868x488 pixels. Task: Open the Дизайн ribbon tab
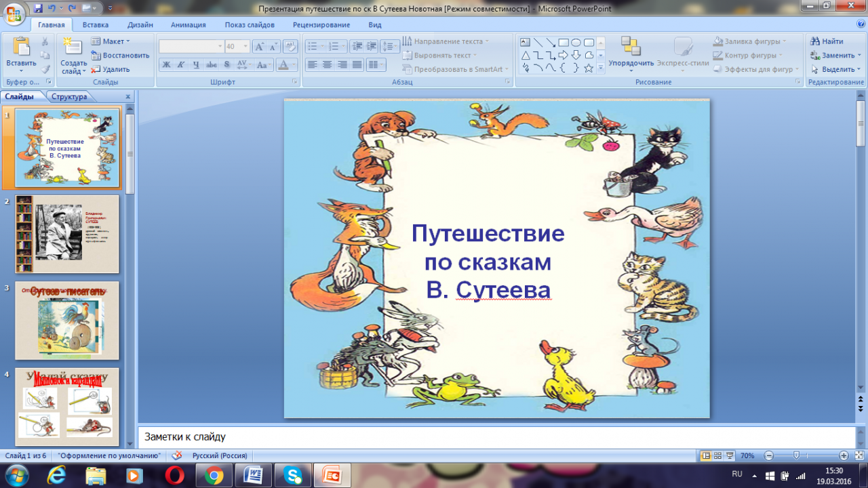140,25
